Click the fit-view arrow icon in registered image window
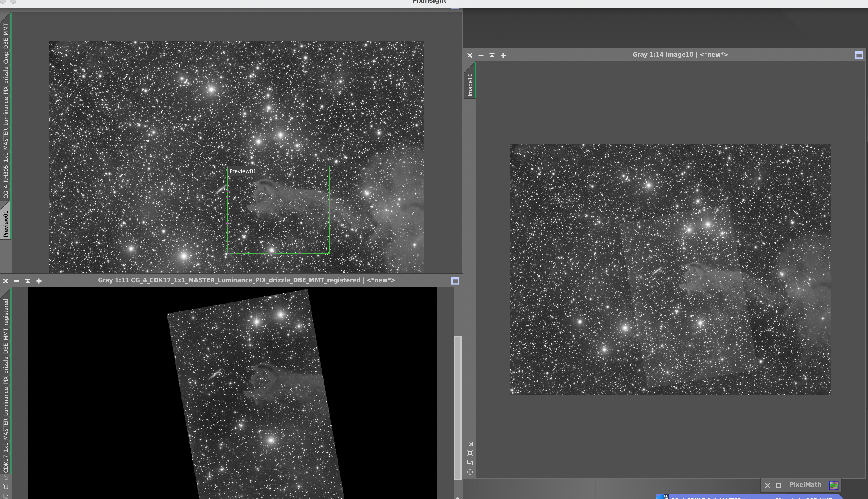Viewport: 868px width, 499px height. (6, 477)
